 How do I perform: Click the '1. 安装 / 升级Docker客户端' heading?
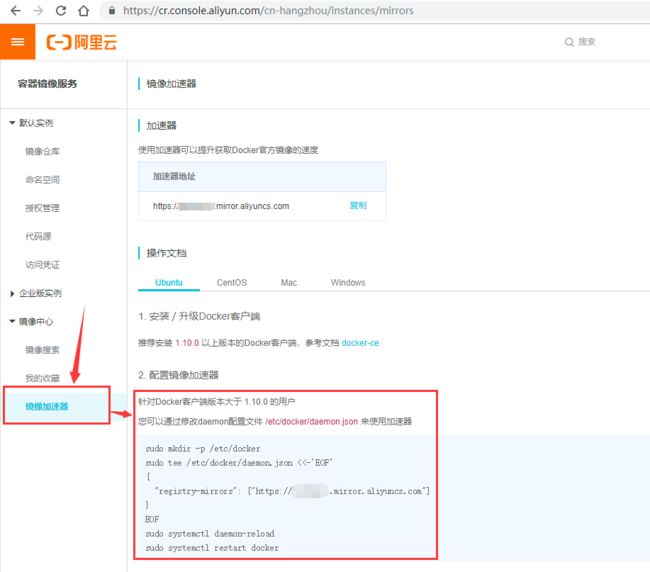pyautogui.click(x=199, y=316)
